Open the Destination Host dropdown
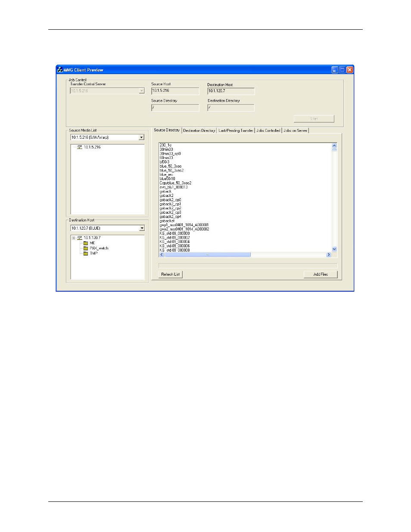Screen dimensions: 411x532 142,228
